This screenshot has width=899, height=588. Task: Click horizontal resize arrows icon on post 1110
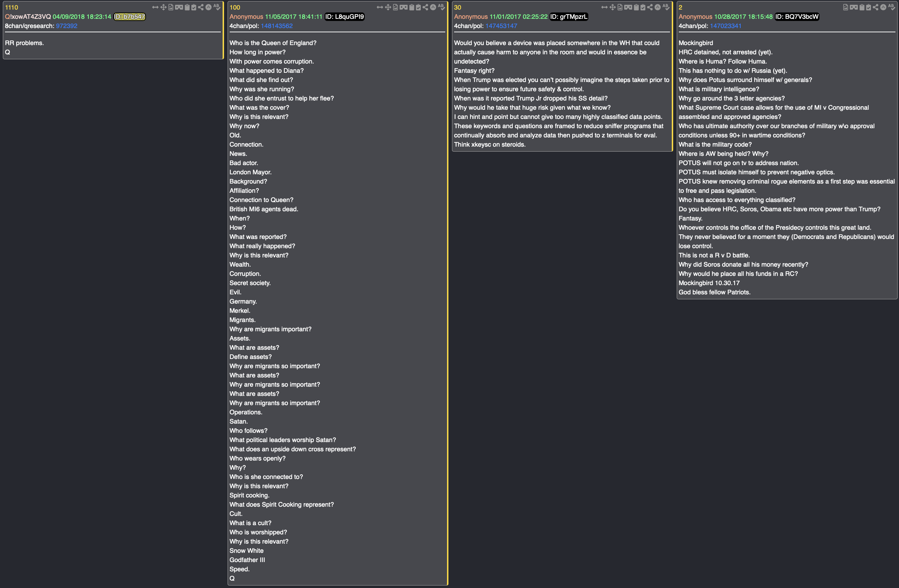(156, 7)
